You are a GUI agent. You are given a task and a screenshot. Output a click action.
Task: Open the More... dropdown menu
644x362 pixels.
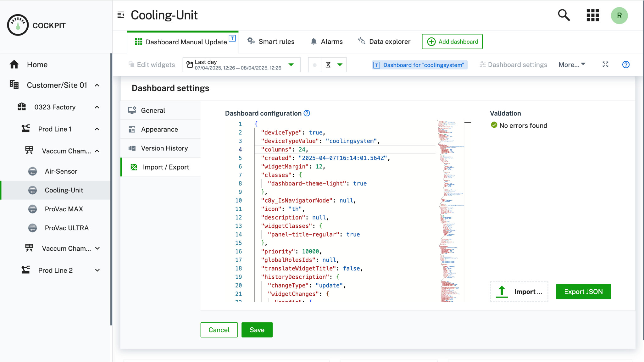click(572, 64)
